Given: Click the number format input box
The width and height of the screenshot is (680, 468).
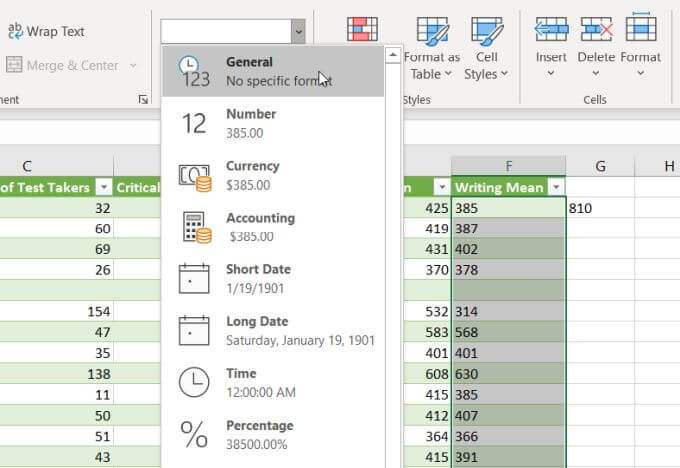Looking at the screenshot, I should click(x=225, y=32).
